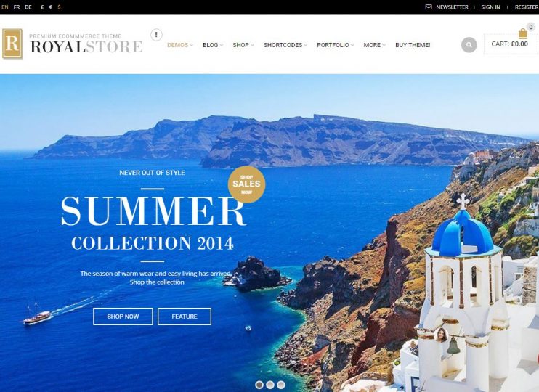Select the first slider dot

(259, 385)
